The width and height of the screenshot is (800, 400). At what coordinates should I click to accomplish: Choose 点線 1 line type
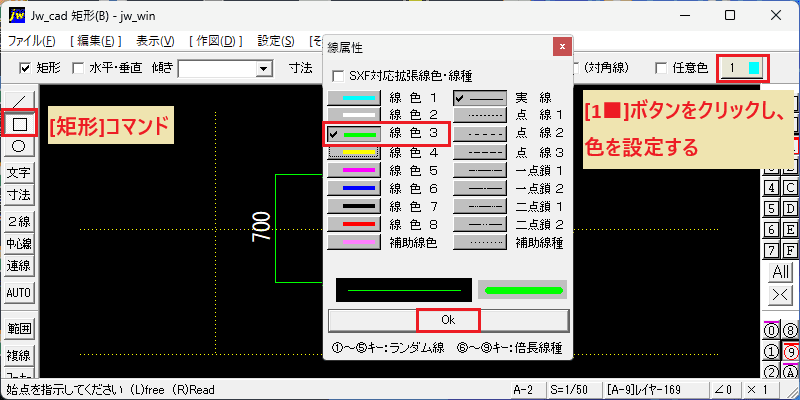tap(480, 114)
